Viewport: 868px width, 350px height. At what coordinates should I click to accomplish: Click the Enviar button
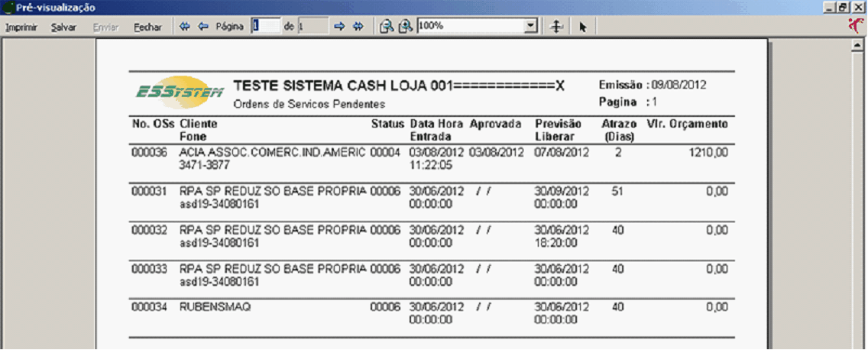coord(105,27)
